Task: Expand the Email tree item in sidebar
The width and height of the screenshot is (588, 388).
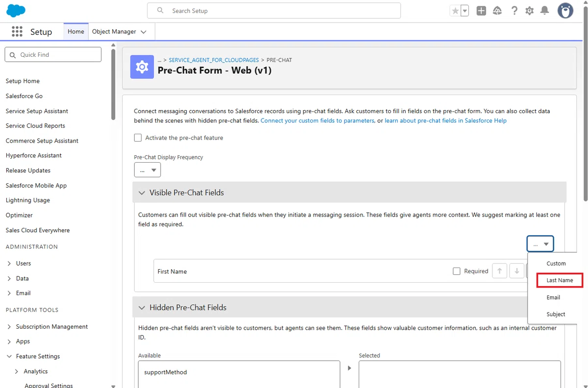Action: click(9, 293)
